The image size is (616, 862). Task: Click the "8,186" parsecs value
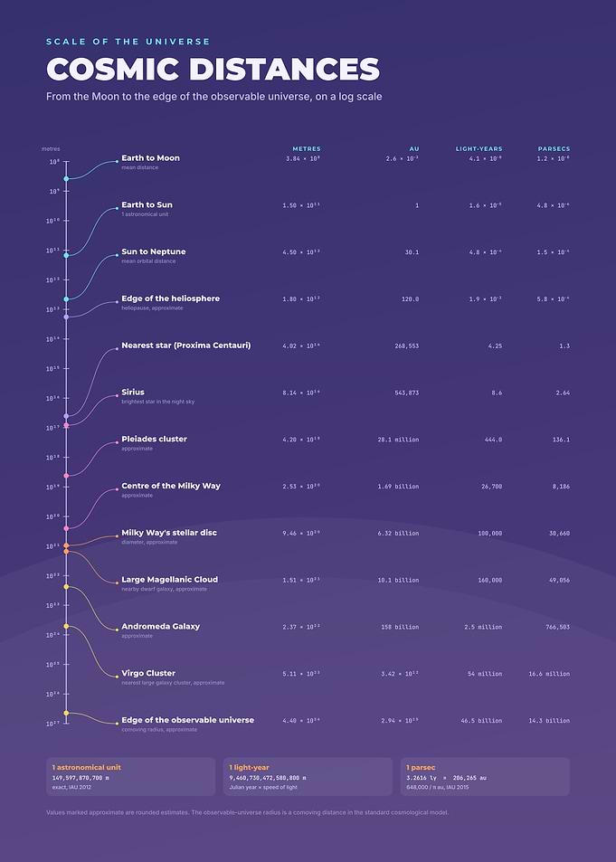coord(560,486)
